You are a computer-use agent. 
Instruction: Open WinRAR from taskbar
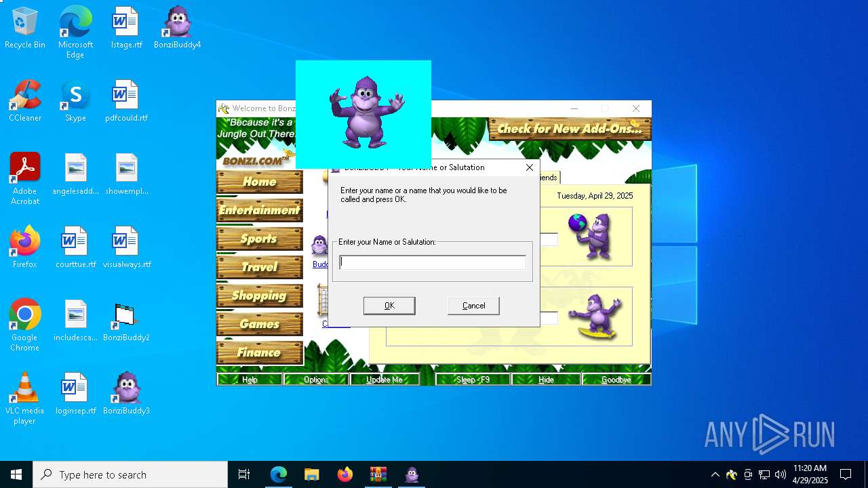pyautogui.click(x=378, y=474)
